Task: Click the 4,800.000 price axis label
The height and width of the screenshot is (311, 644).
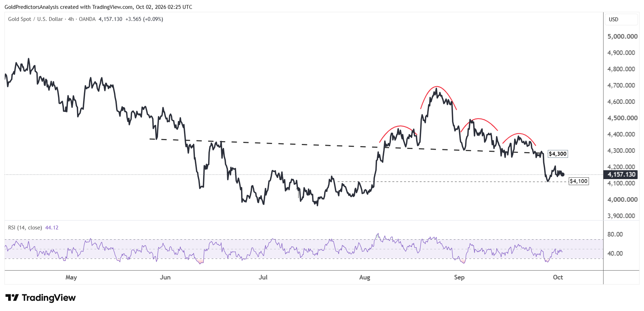Action: click(x=621, y=69)
